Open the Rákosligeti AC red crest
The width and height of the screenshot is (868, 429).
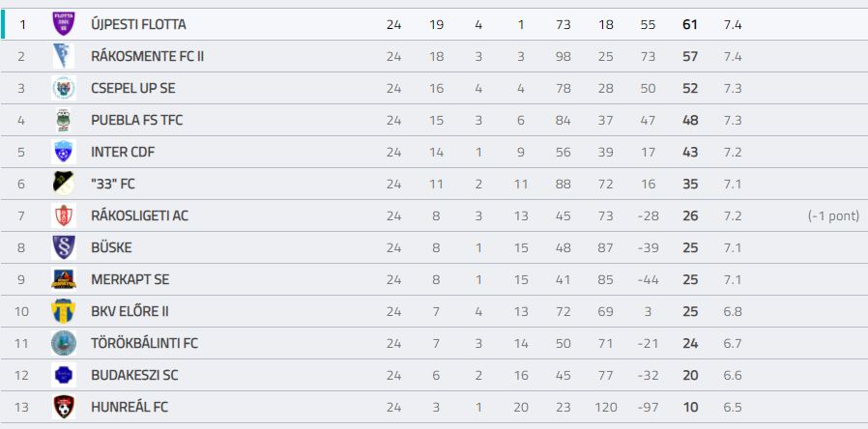coord(64,215)
